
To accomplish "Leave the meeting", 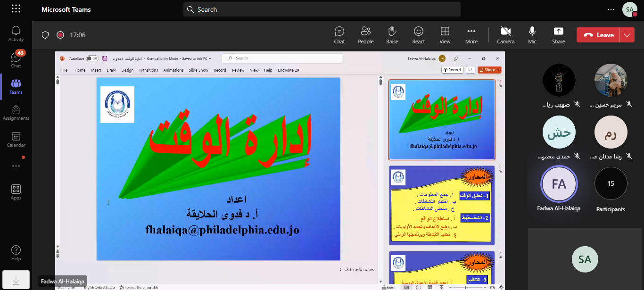I will (599, 35).
